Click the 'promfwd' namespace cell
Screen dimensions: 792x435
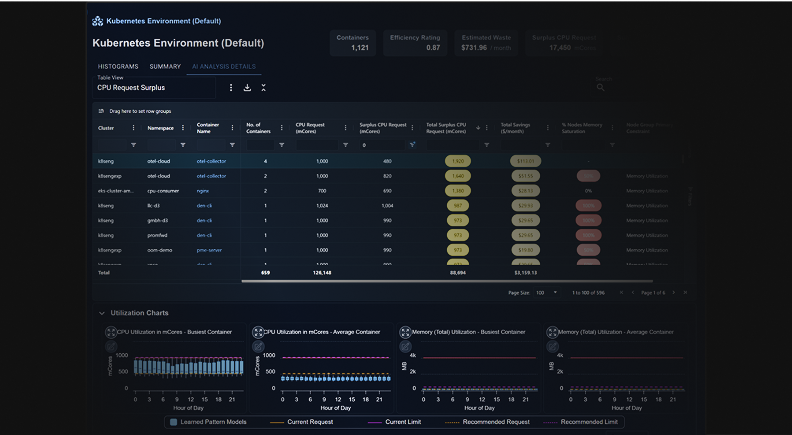click(x=157, y=235)
